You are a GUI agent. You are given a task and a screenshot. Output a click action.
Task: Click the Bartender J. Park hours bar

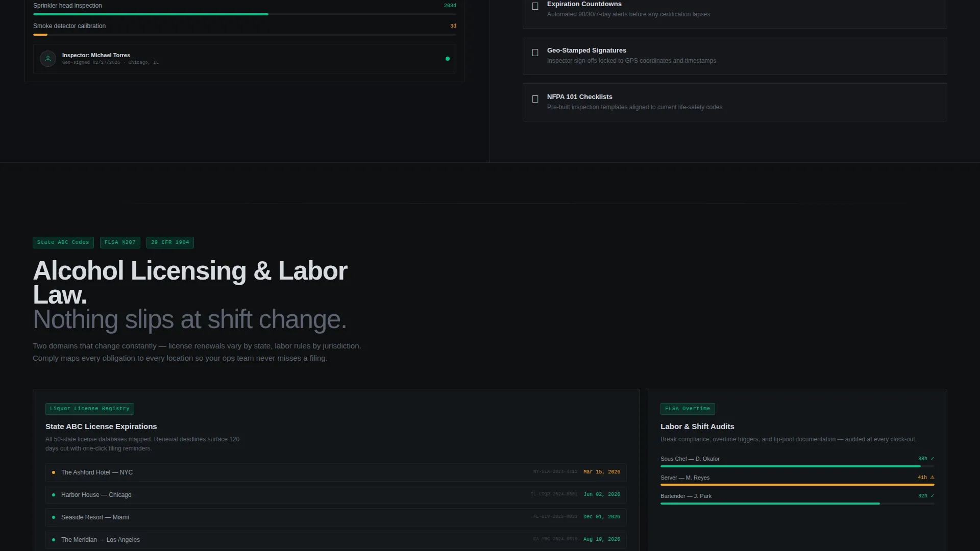tap(797, 504)
